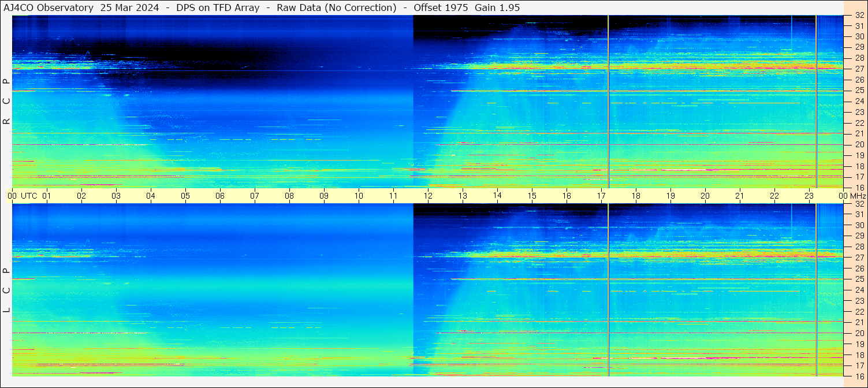Click the Offset 1975 text in header
The height and width of the screenshot is (388, 868).
coord(441,8)
